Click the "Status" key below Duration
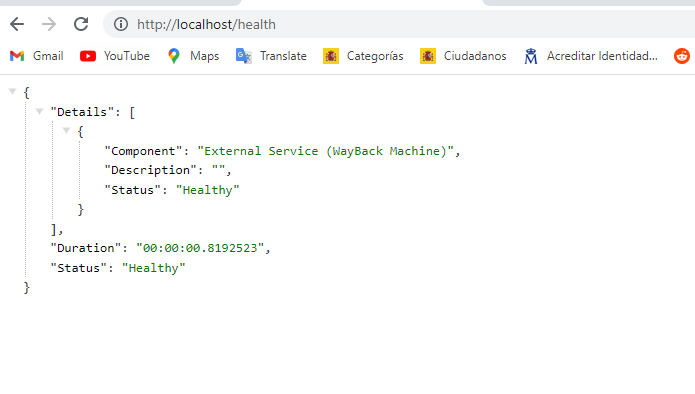Screen dimensions: 695x394 (79, 268)
